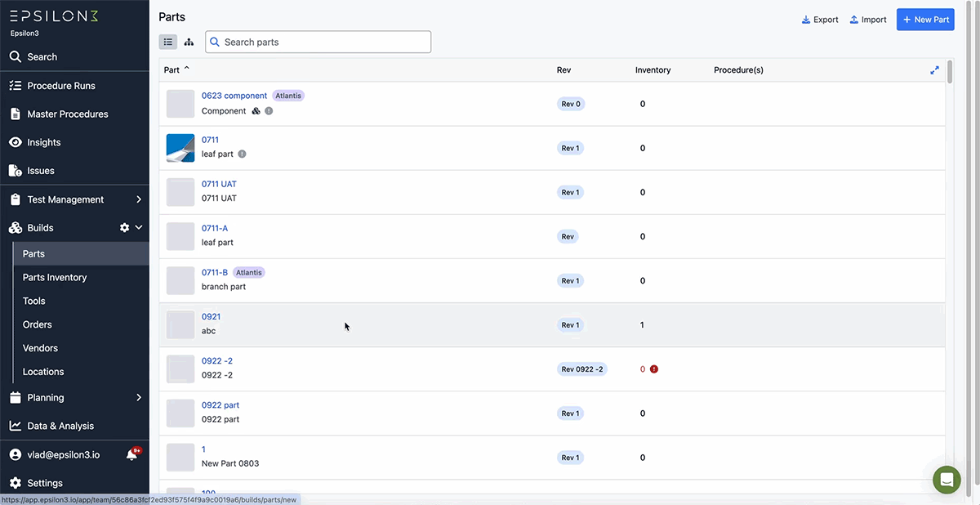Open the chat support bubble

pos(947,480)
